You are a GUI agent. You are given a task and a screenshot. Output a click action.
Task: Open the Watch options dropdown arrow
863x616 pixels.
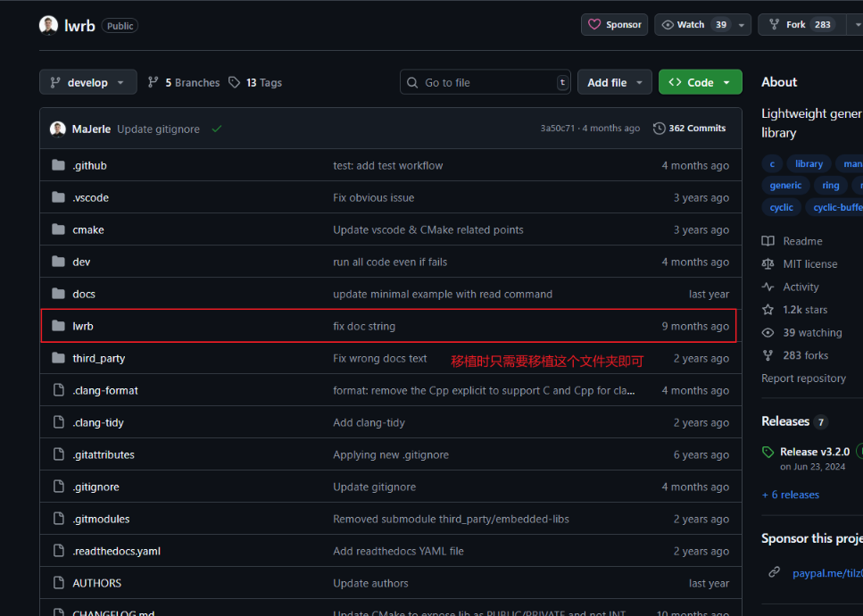[742, 25]
